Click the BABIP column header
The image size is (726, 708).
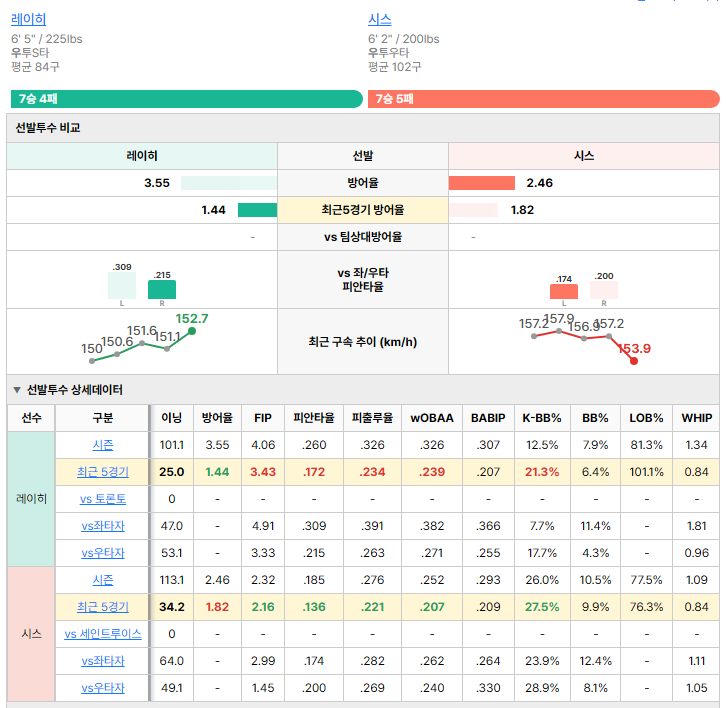(488, 418)
